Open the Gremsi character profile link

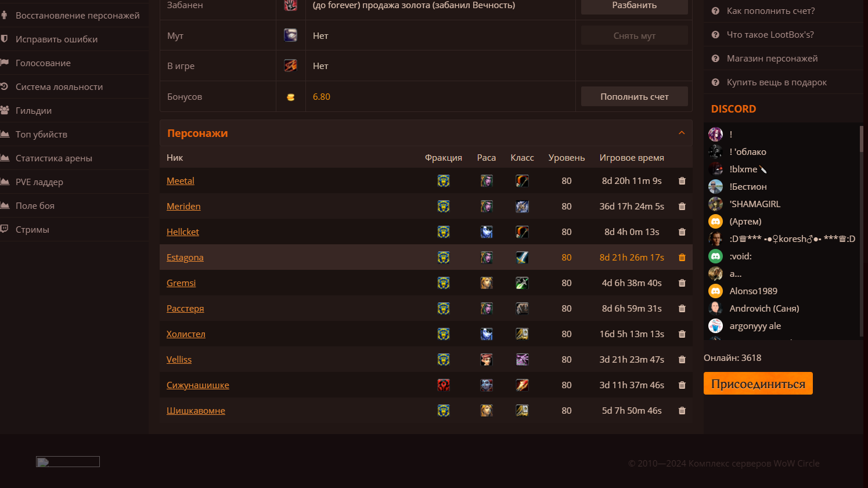click(x=181, y=283)
